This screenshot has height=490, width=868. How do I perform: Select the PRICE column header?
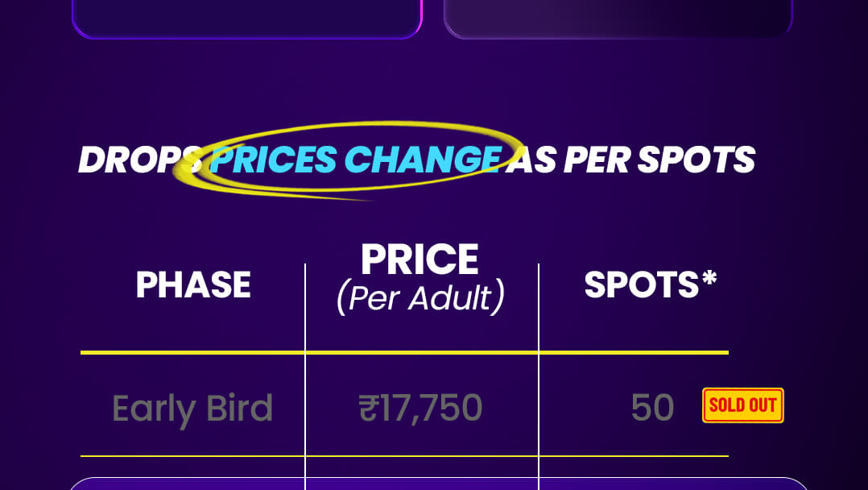420,260
